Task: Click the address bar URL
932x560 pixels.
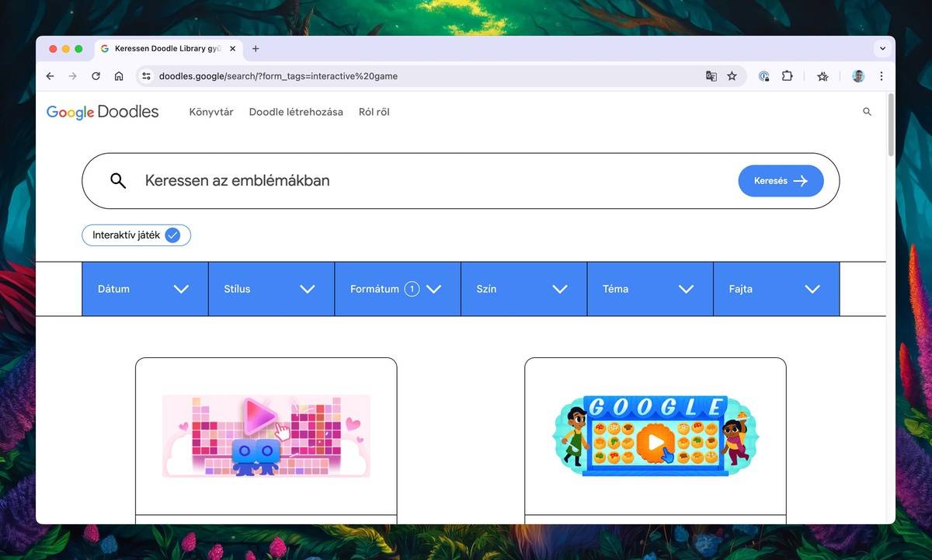Action: pos(278,76)
